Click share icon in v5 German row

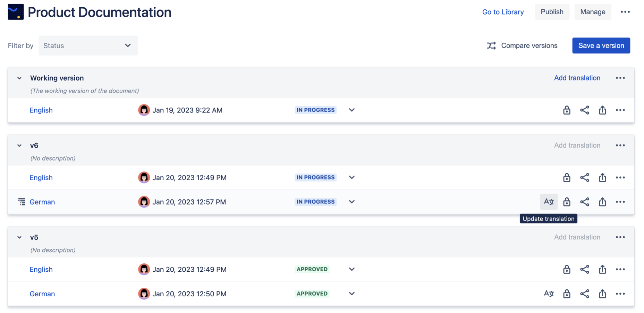(585, 294)
